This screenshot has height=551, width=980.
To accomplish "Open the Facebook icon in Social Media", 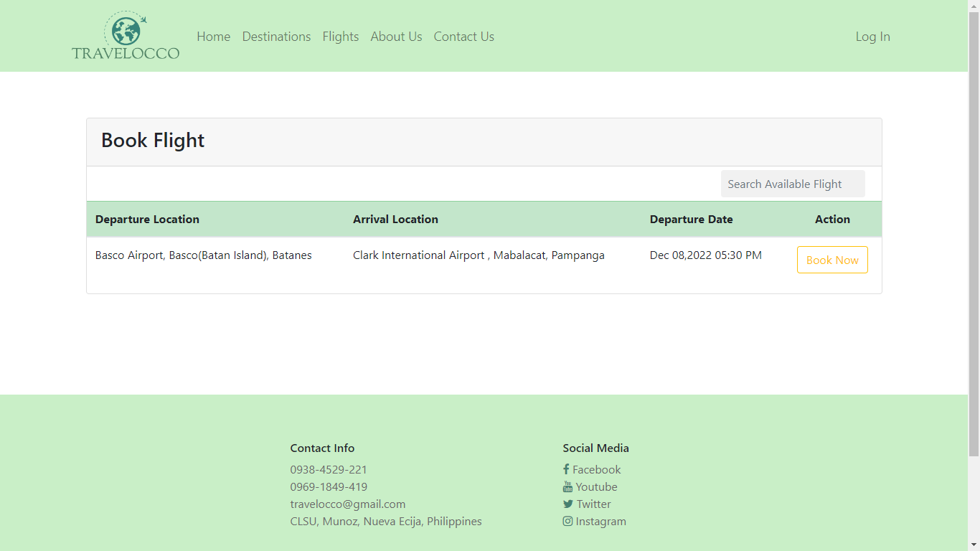I will pyautogui.click(x=566, y=469).
